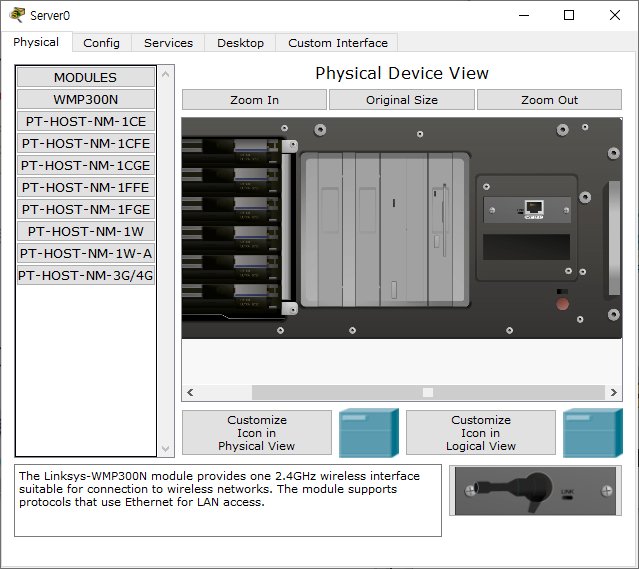Image resolution: width=639 pixels, height=569 pixels.
Task: Click the top hard drive bay
Action: [230, 152]
